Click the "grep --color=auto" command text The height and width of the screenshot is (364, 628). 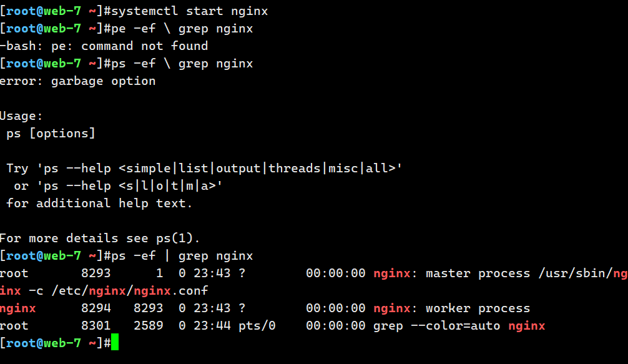(x=437, y=326)
